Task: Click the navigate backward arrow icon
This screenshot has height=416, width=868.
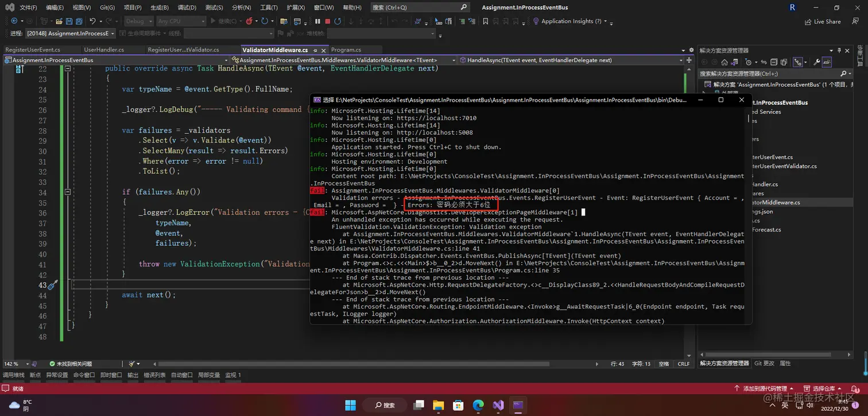Action: click(14, 21)
